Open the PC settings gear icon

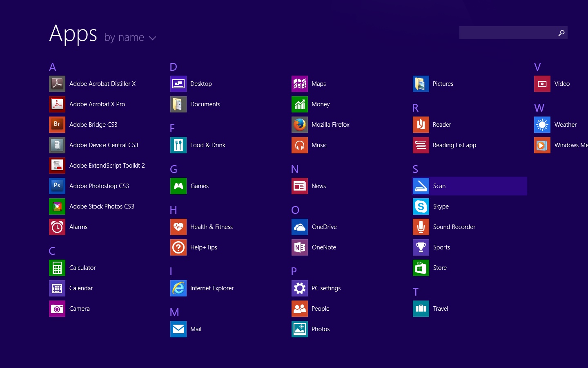click(300, 288)
